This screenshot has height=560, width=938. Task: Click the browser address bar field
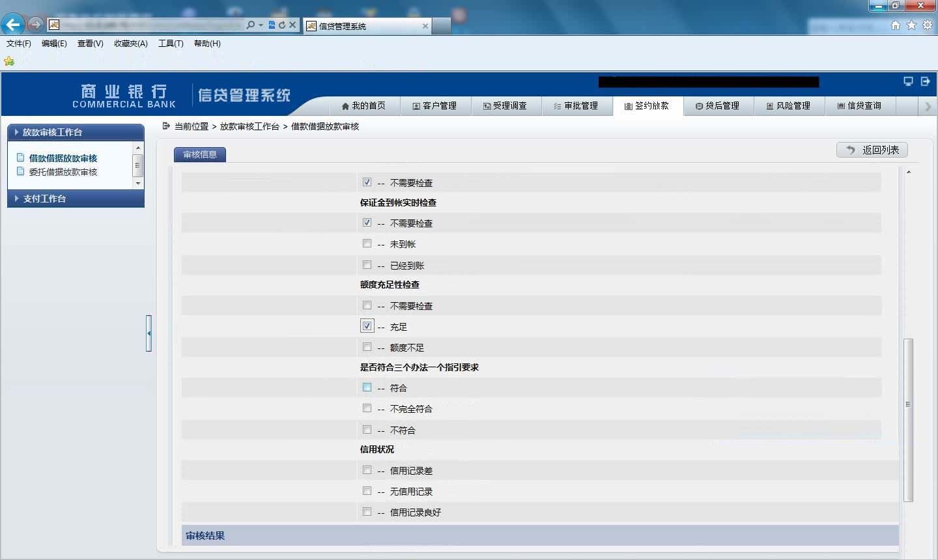pyautogui.click(x=152, y=25)
